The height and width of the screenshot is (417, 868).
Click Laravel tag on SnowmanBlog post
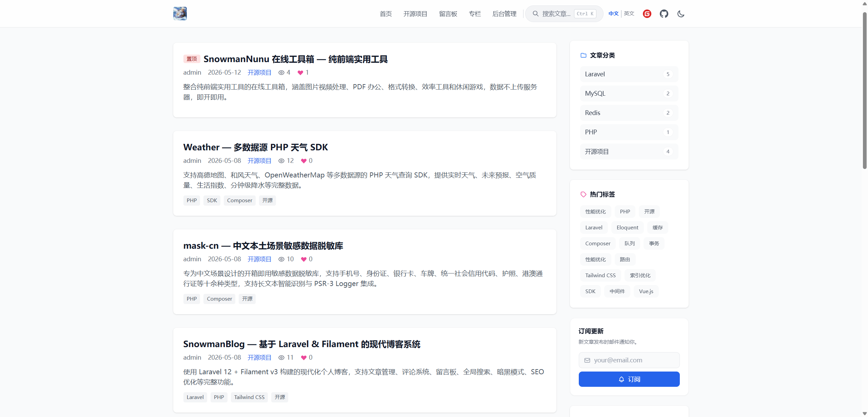point(195,397)
